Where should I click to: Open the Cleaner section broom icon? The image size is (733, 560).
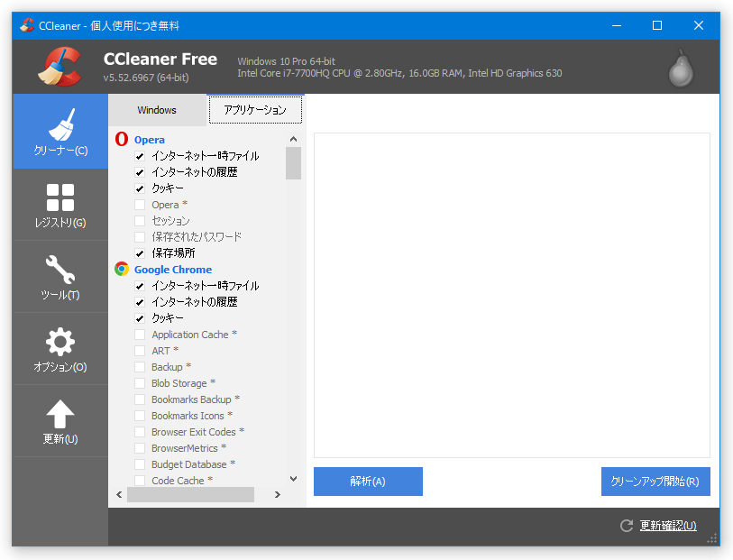point(61,124)
